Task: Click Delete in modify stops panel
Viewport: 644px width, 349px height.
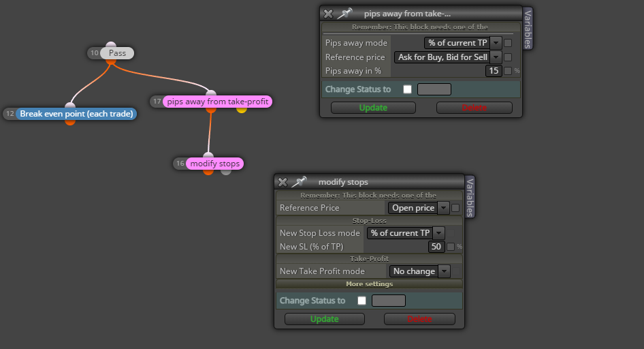Action: [x=419, y=319]
